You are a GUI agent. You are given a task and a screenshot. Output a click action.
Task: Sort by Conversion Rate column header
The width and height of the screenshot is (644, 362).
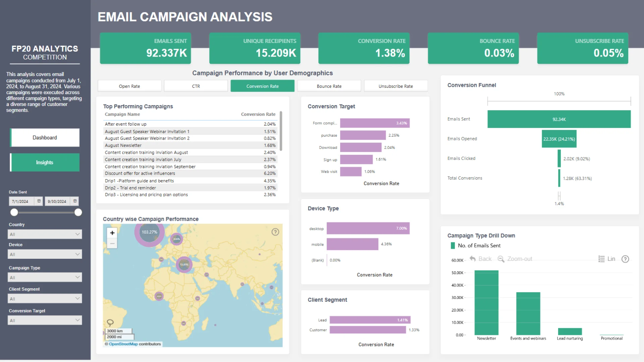pos(258,114)
